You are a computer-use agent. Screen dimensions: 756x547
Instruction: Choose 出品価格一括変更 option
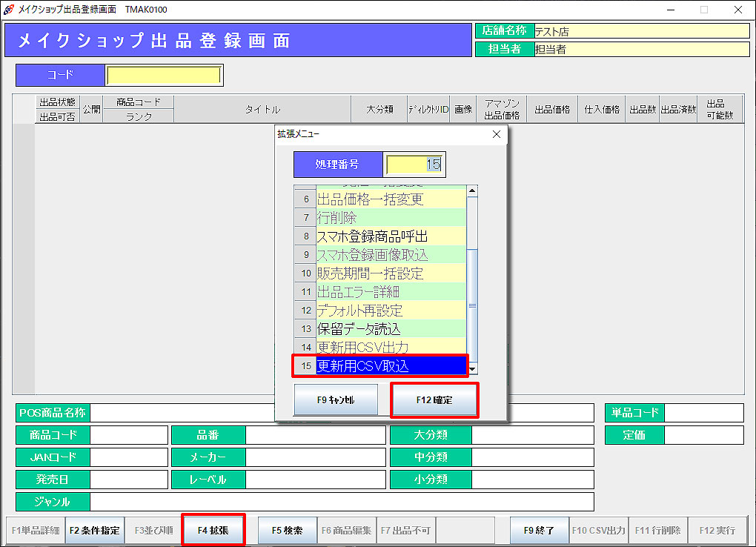click(x=391, y=199)
